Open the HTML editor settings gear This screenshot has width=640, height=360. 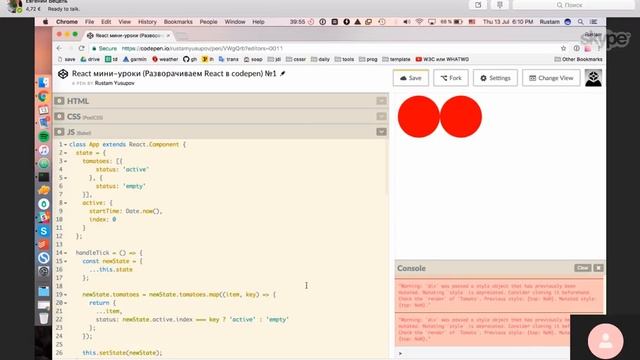[60, 101]
